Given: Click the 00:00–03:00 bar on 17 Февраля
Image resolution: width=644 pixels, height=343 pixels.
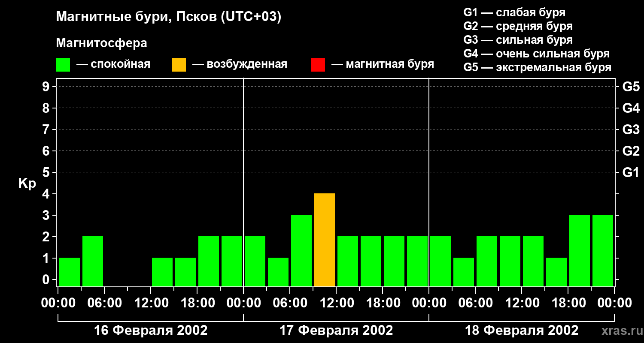Looking at the screenshot, I should tap(255, 261).
